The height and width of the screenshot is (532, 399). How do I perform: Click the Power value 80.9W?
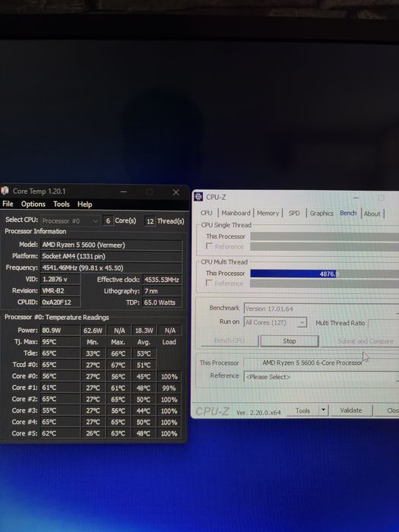coord(60,330)
